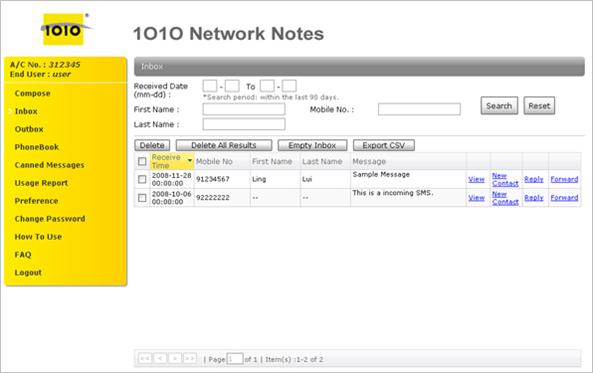Focus the page number field

[x=235, y=359]
